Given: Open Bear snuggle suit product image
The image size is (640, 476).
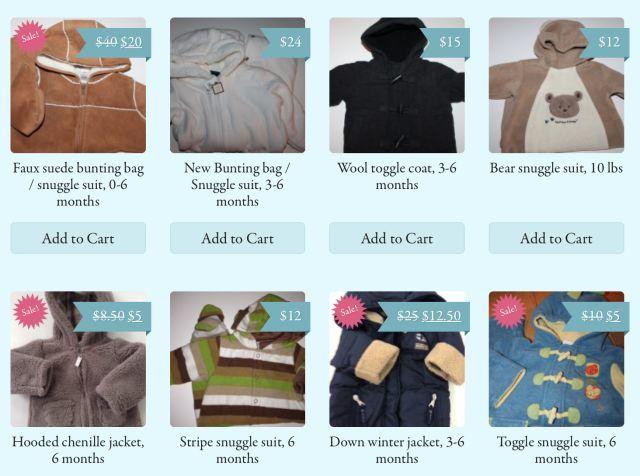Looking at the screenshot, I should pyautogui.click(x=556, y=85).
